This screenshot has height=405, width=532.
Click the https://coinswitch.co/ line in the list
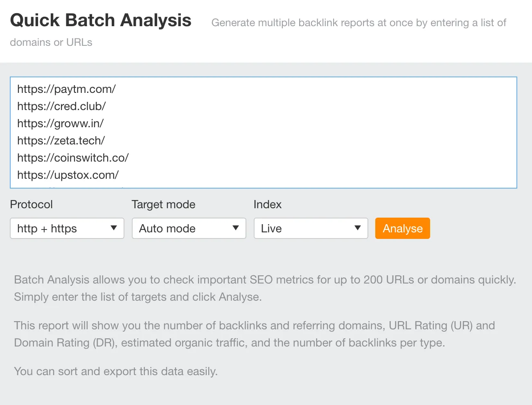(73, 157)
